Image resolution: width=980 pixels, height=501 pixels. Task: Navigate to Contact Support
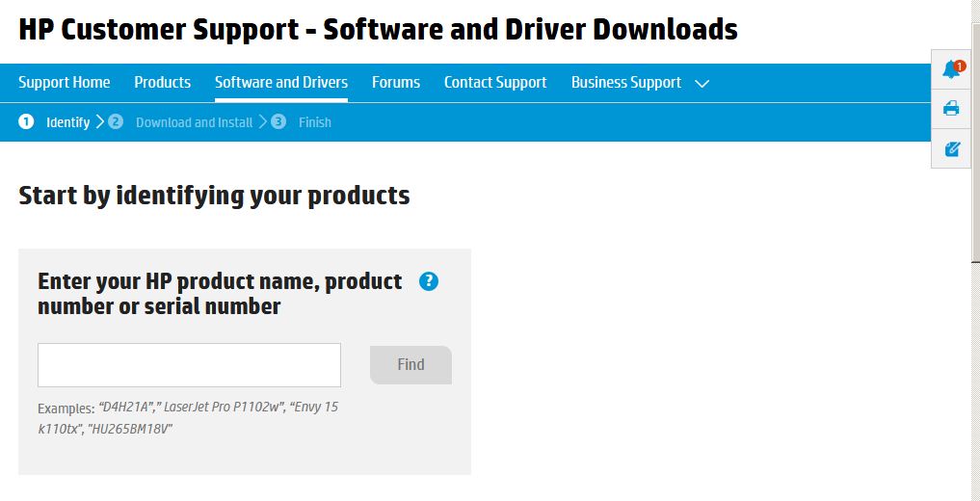(x=495, y=83)
